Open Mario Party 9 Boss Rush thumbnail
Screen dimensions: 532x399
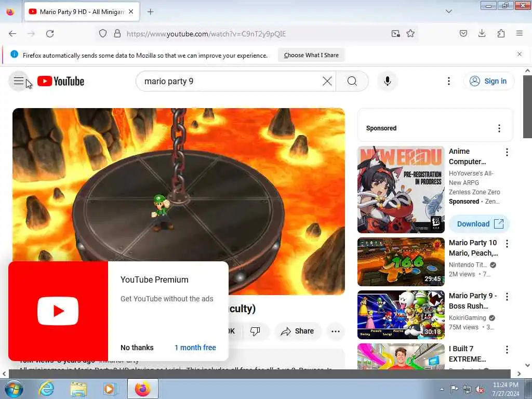[401, 315]
